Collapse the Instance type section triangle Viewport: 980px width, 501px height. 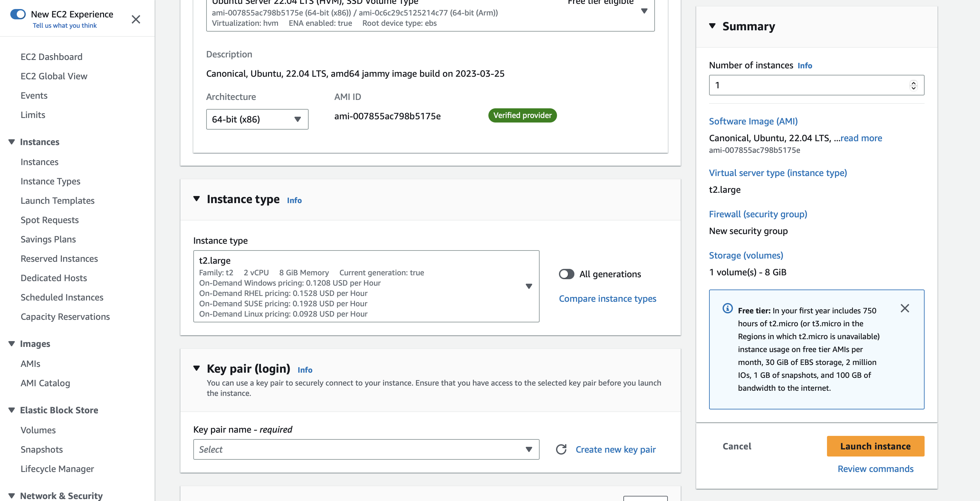click(196, 199)
